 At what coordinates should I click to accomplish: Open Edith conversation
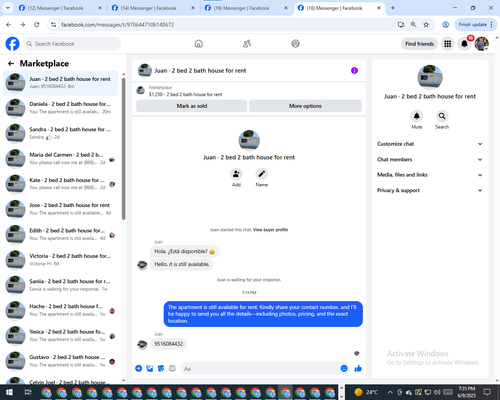60,234
